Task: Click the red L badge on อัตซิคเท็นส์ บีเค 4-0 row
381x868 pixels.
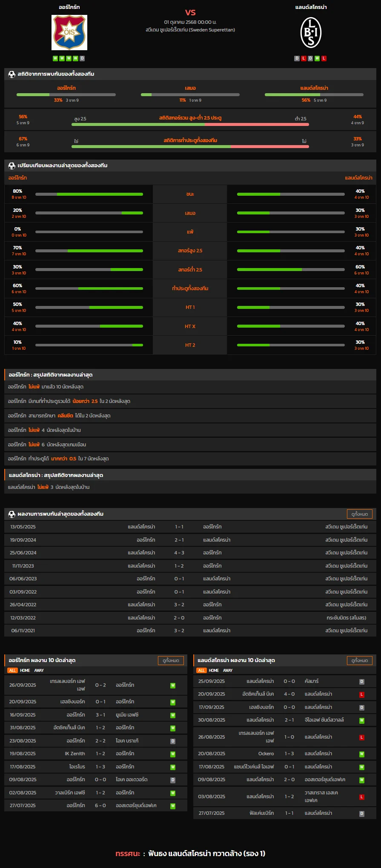Action: 361,694
